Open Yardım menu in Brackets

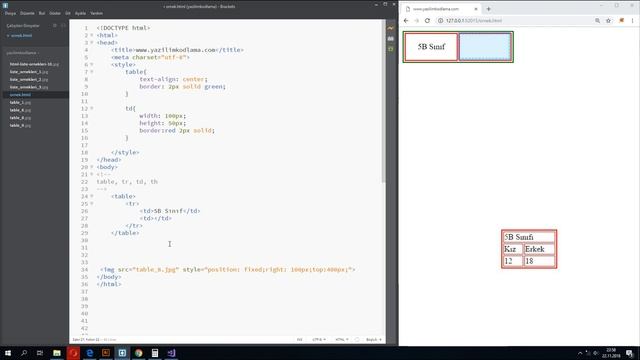pos(96,13)
